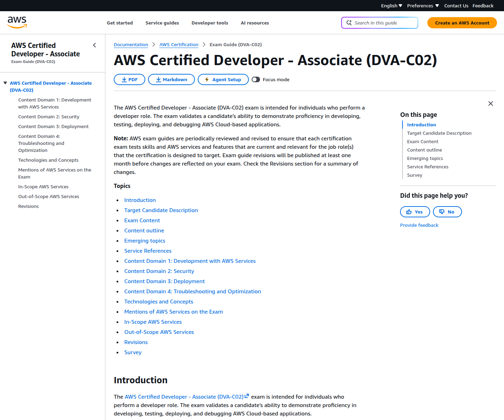504x420 pixels.
Task: Open the English language dropdown
Action: tap(392, 6)
